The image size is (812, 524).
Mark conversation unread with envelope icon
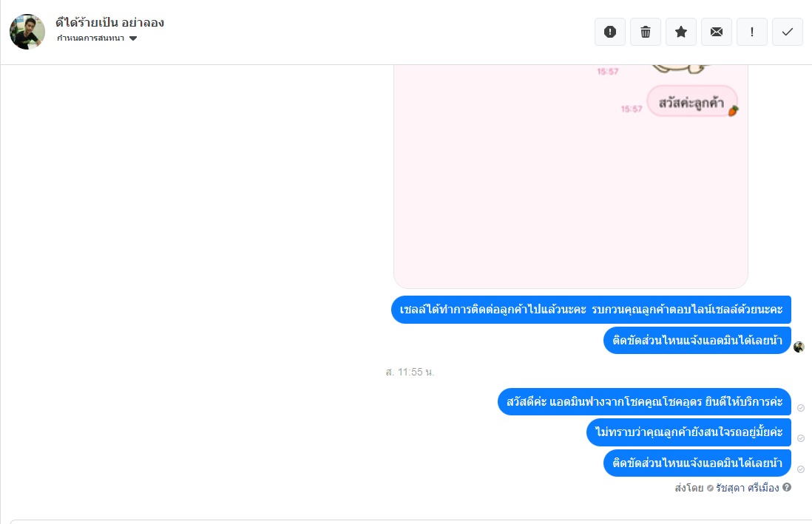pos(716,32)
